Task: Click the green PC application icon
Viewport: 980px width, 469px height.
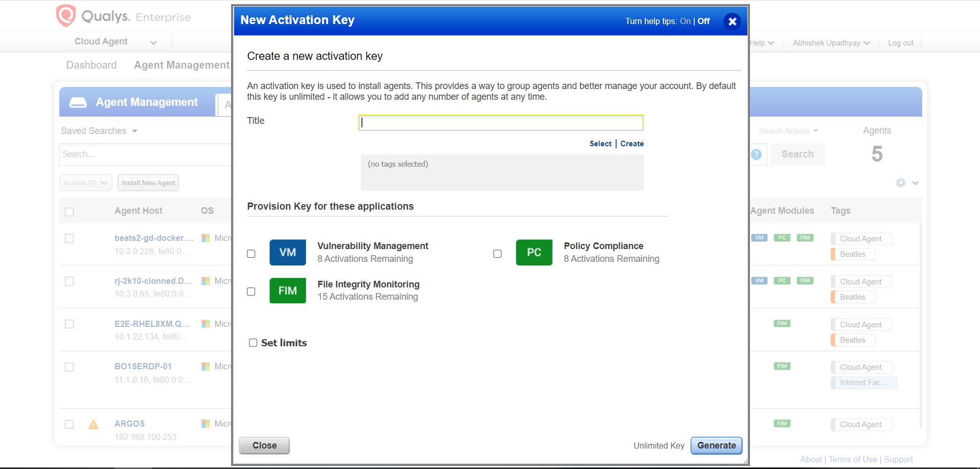Action: click(x=534, y=252)
